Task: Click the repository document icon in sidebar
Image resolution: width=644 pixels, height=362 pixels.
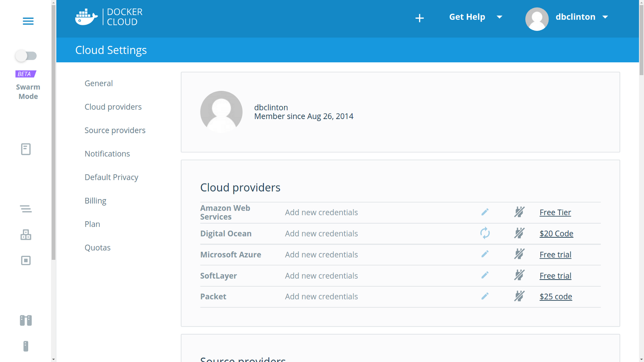Action: [26, 149]
